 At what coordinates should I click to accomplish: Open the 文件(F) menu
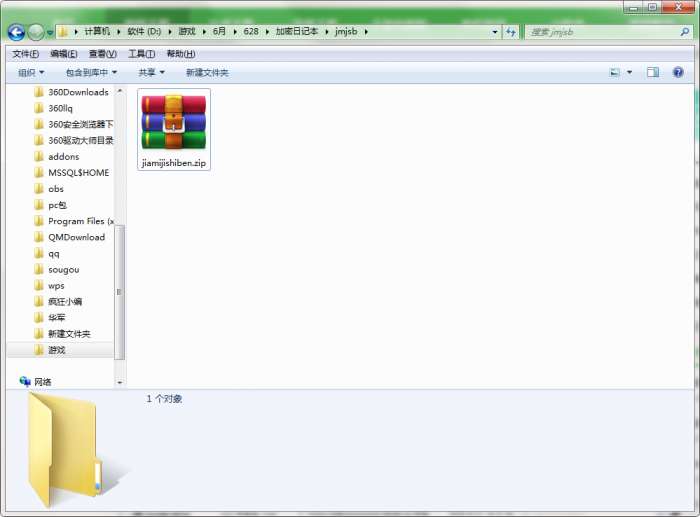(25, 54)
